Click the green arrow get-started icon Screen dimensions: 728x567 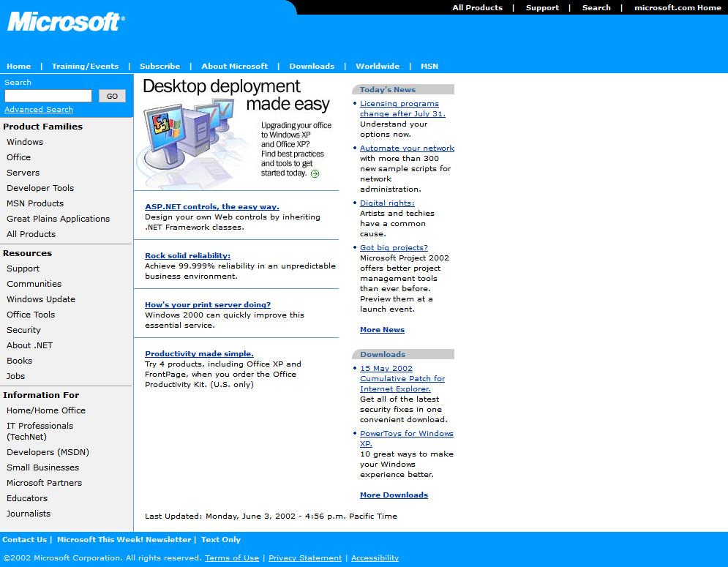pyautogui.click(x=315, y=173)
